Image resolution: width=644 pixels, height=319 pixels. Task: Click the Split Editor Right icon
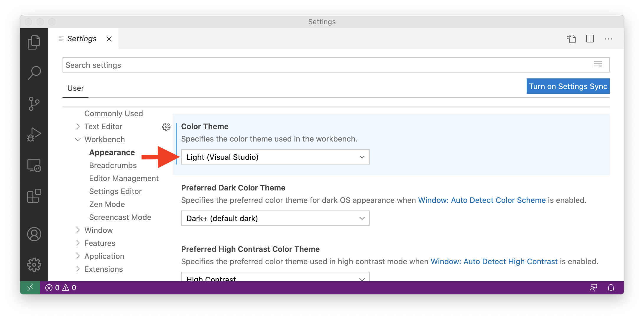tap(590, 39)
